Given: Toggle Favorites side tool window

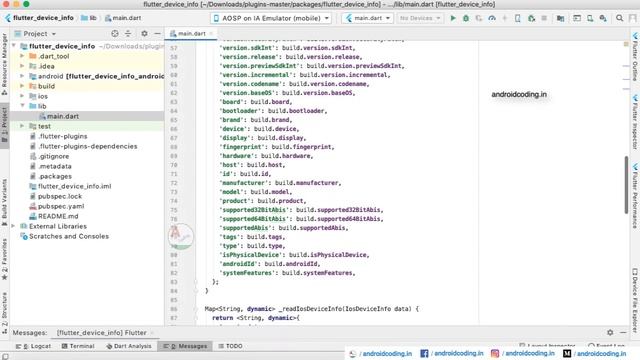Looking at the screenshot, I should point(4,260).
